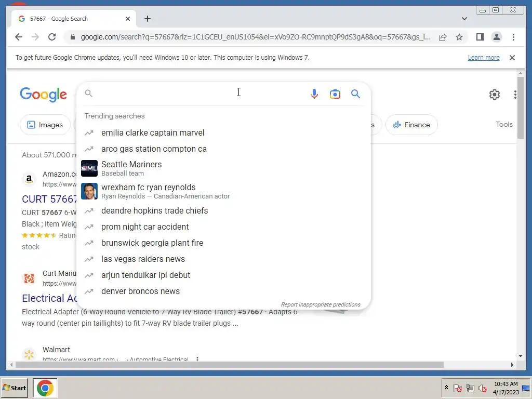Image resolution: width=532 pixels, height=399 pixels.
Task: Open the tab search dropdown chevron
Action: pos(464,19)
